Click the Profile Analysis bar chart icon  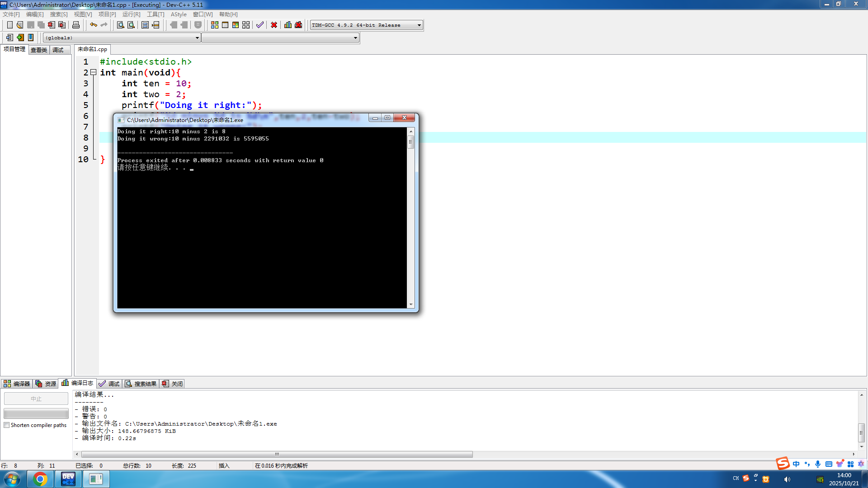click(x=288, y=25)
